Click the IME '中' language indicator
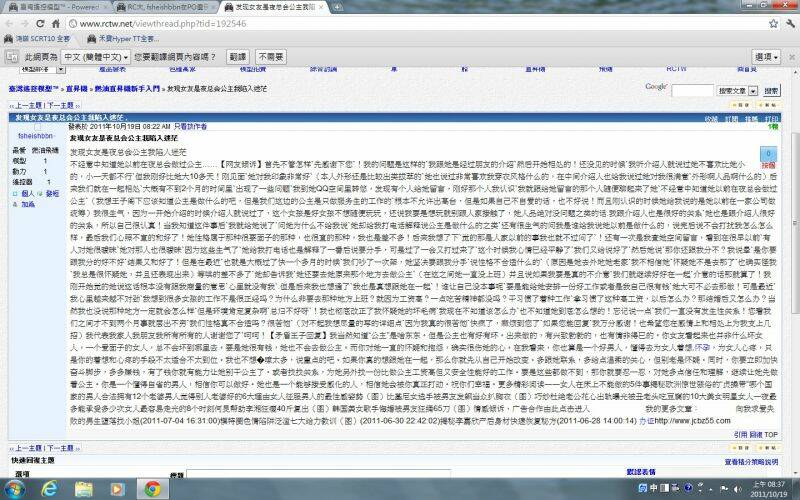 654,488
